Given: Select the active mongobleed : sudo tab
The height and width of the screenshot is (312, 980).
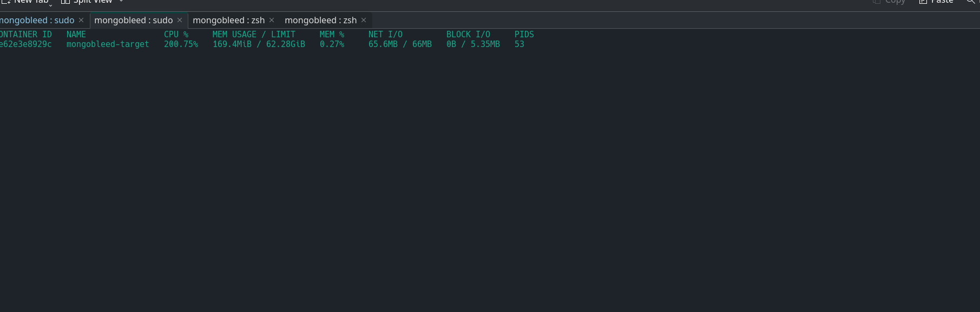Looking at the screenshot, I should tap(133, 21).
